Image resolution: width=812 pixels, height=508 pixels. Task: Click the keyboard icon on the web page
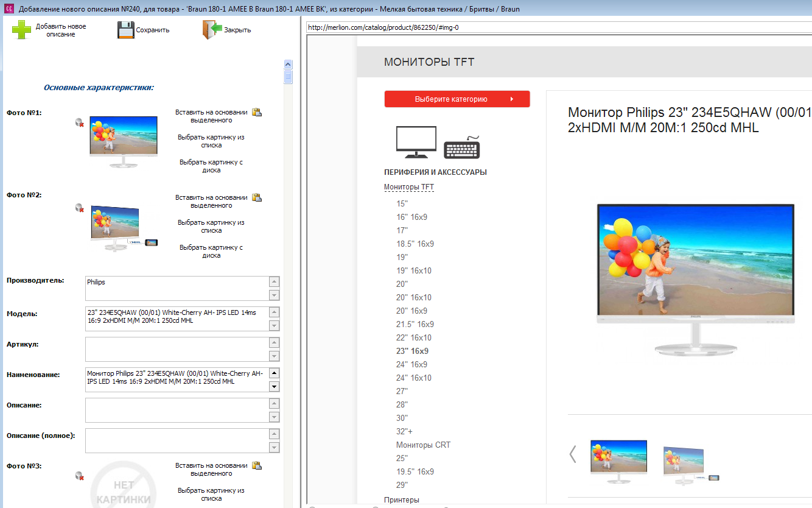462,148
